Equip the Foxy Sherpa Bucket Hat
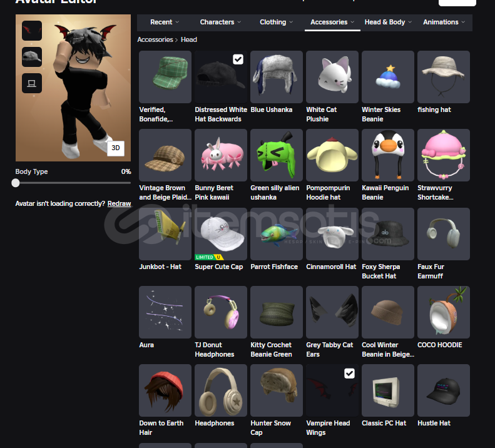 [x=388, y=234]
